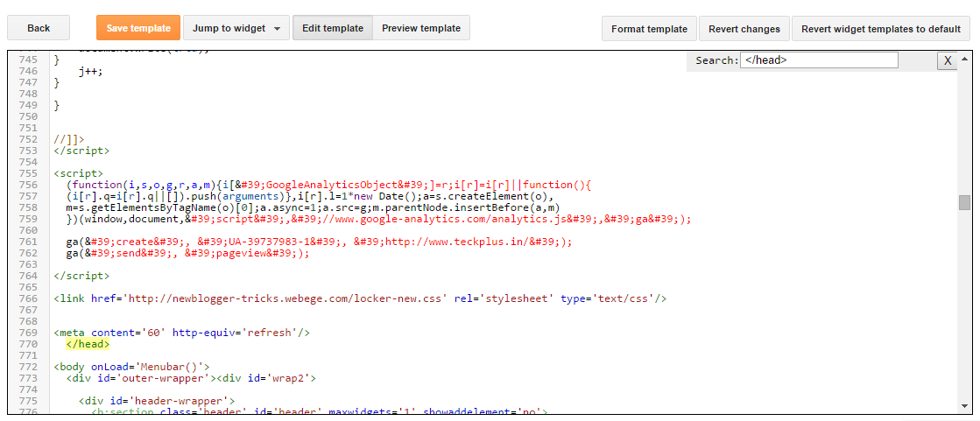
Task: Click line number 766 in the gutter
Action: pos(27,298)
